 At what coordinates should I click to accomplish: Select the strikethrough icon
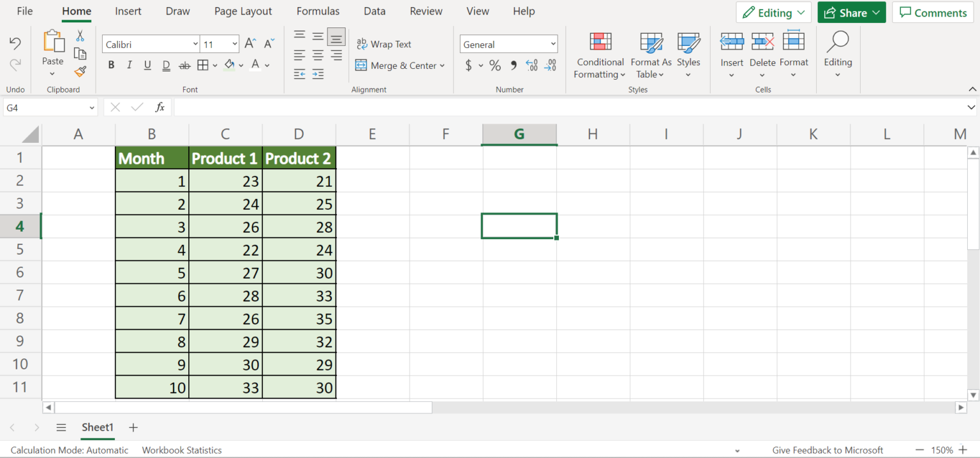(184, 64)
